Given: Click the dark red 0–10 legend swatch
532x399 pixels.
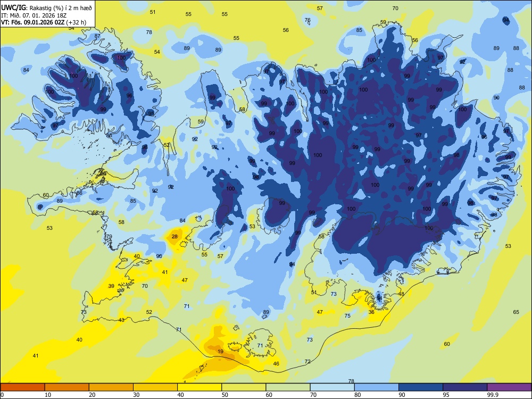Looking at the screenshot, I should (23, 387).
